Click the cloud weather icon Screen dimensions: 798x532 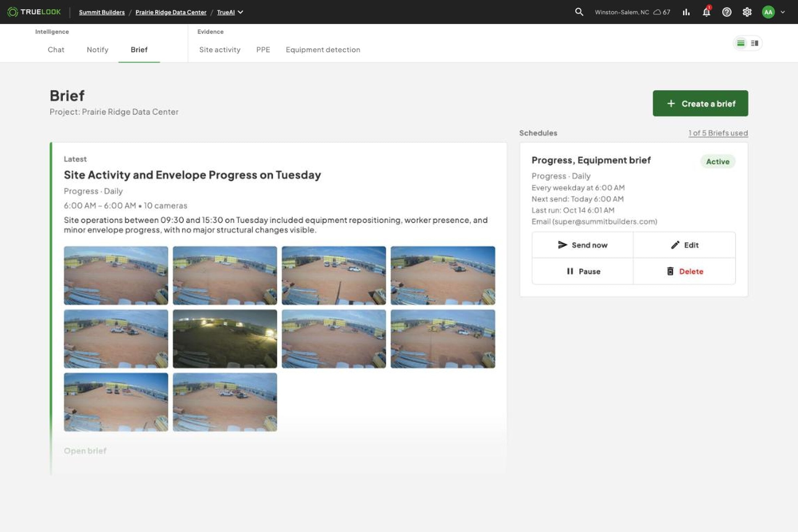[x=657, y=12]
